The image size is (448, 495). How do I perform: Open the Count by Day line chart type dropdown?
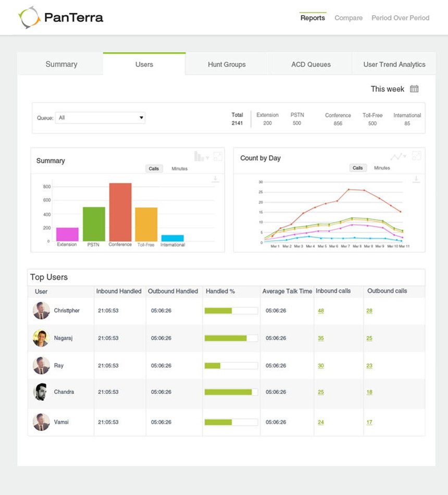[x=399, y=156]
